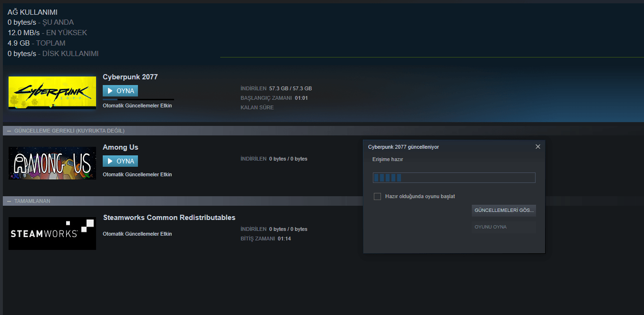The height and width of the screenshot is (315, 644).
Task: Open Steamworks Common Redistributables thumbnail
Action: (52, 233)
